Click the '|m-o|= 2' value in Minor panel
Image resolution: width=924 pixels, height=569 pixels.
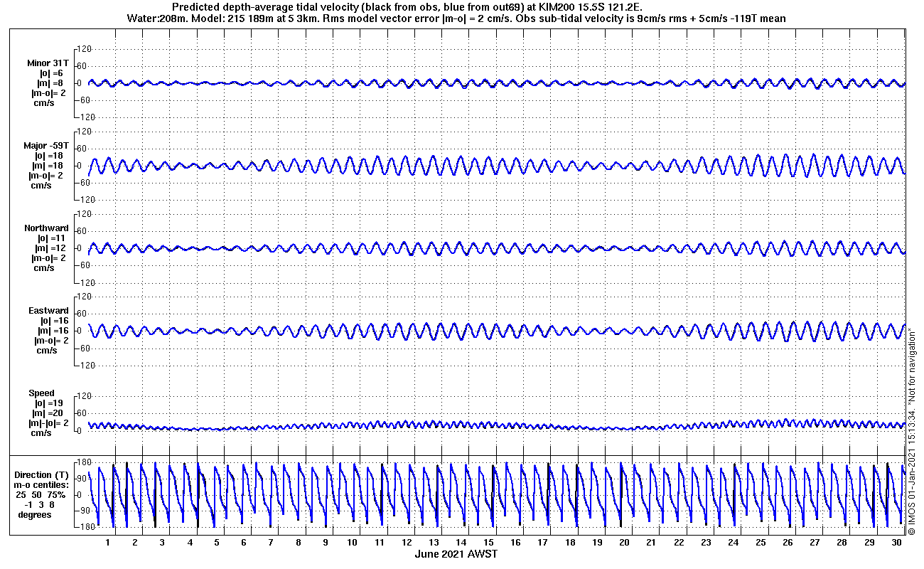(48, 93)
